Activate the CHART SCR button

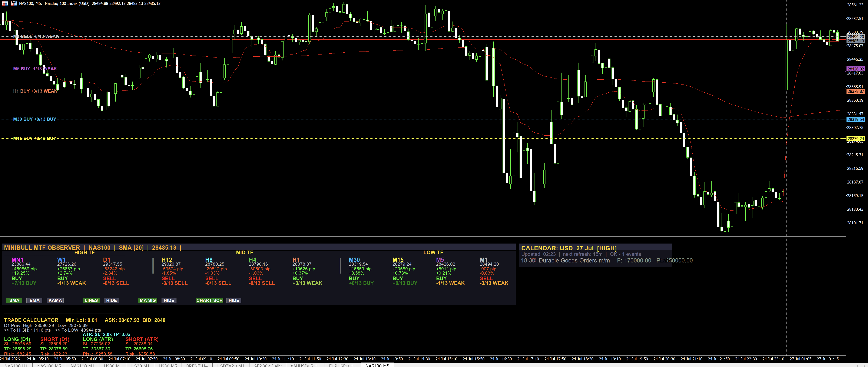[209, 300]
